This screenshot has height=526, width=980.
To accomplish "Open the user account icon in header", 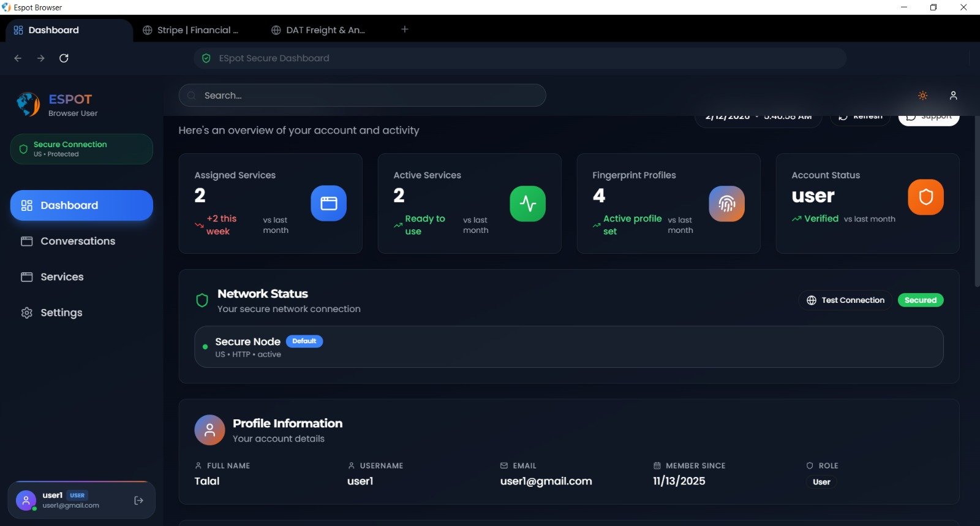I will click(953, 96).
